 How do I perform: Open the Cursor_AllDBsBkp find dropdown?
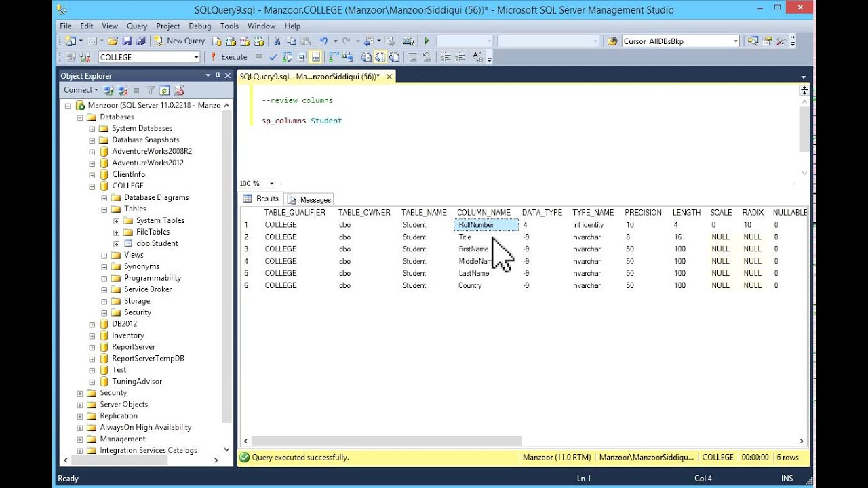click(736, 41)
